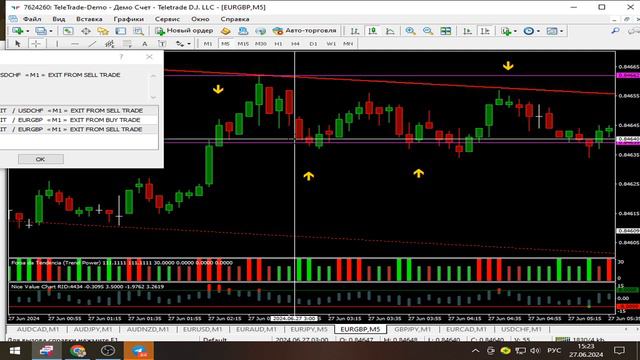Switch to the USDCHF,M1 chart tab
This screenshot has width=640, height=360.
(521, 329)
